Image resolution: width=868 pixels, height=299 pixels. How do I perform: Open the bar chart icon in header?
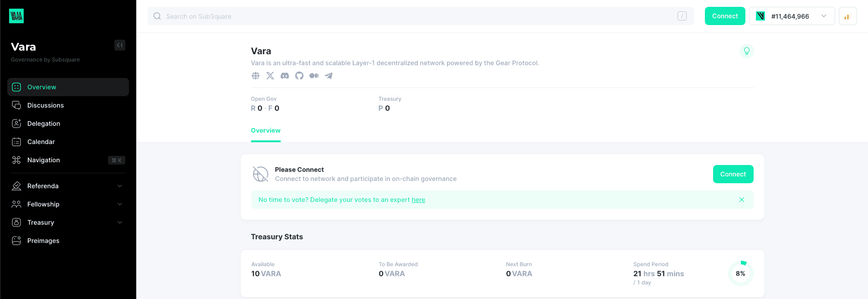847,16
